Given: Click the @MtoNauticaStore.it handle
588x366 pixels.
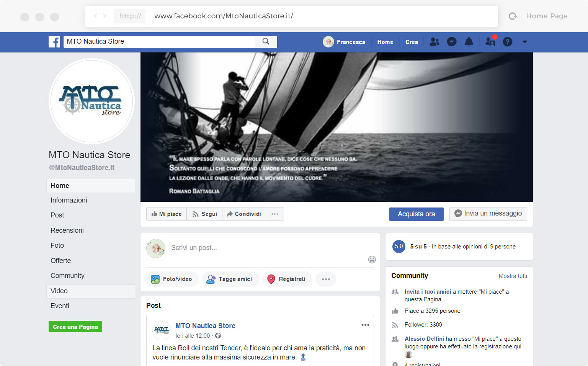Looking at the screenshot, I should click(82, 168).
